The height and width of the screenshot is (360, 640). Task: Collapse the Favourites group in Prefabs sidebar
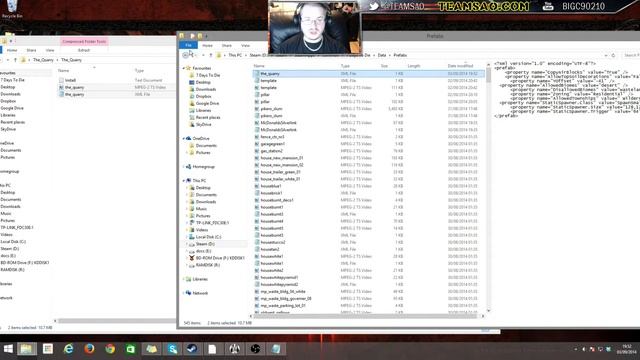click(184, 68)
